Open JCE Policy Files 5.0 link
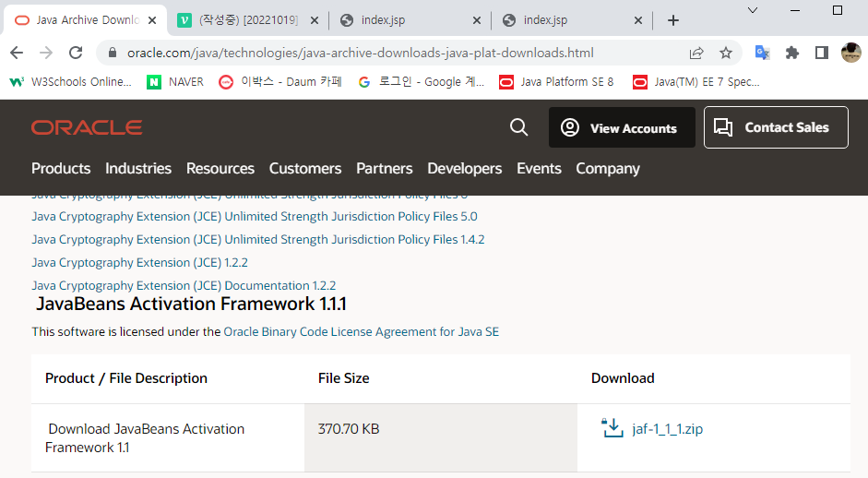 pyautogui.click(x=254, y=217)
